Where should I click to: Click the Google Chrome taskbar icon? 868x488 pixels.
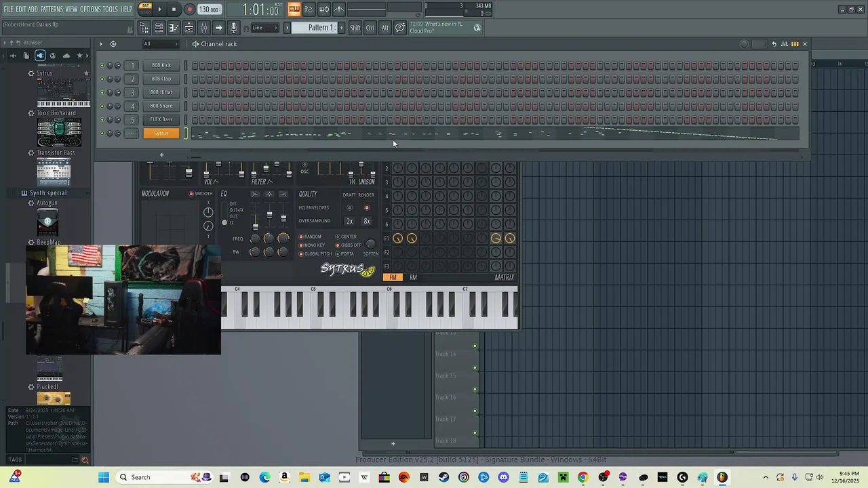583,477
